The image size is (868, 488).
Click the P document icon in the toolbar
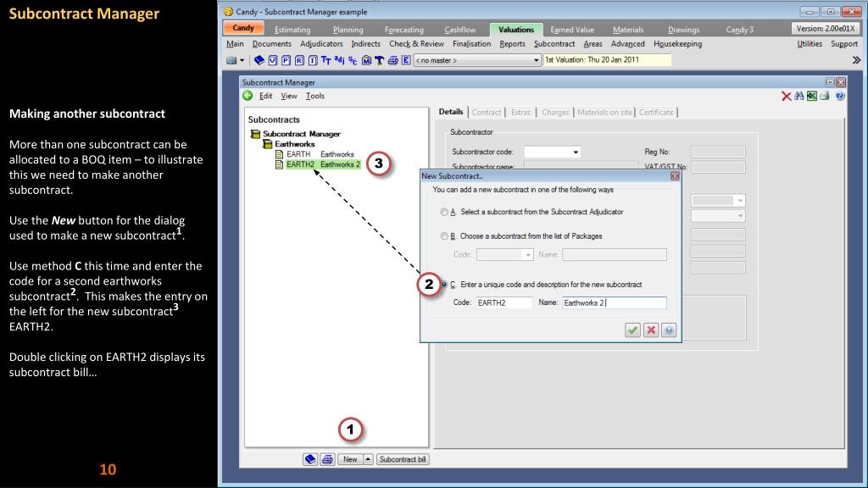286,60
